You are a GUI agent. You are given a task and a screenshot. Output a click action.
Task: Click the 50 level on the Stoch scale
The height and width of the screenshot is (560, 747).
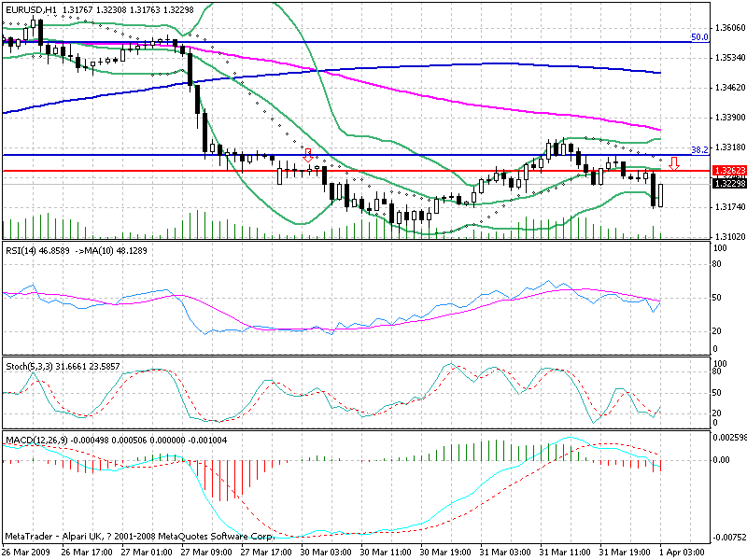coord(717,393)
